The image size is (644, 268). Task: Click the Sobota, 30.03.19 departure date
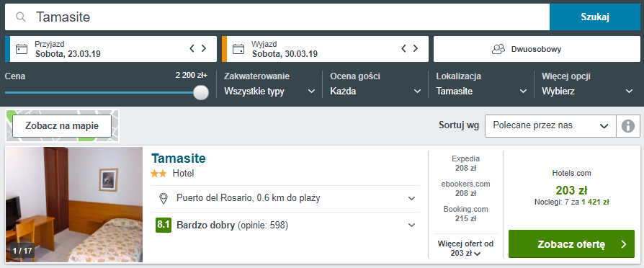coord(285,54)
